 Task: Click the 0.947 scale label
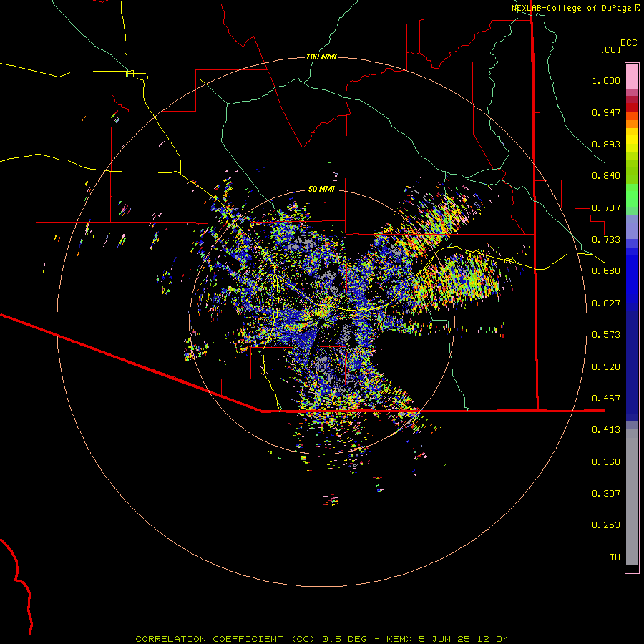tap(606, 112)
